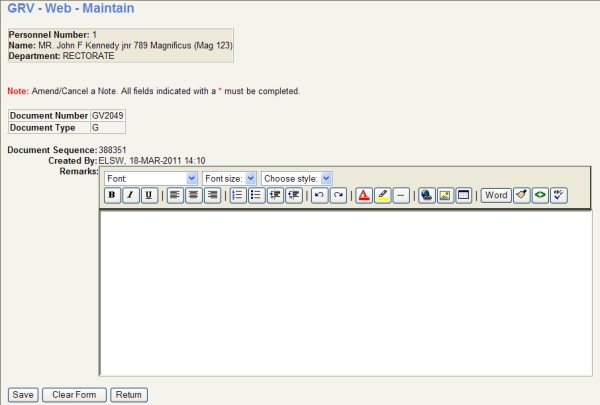Click the Document Type label cell

49,127
